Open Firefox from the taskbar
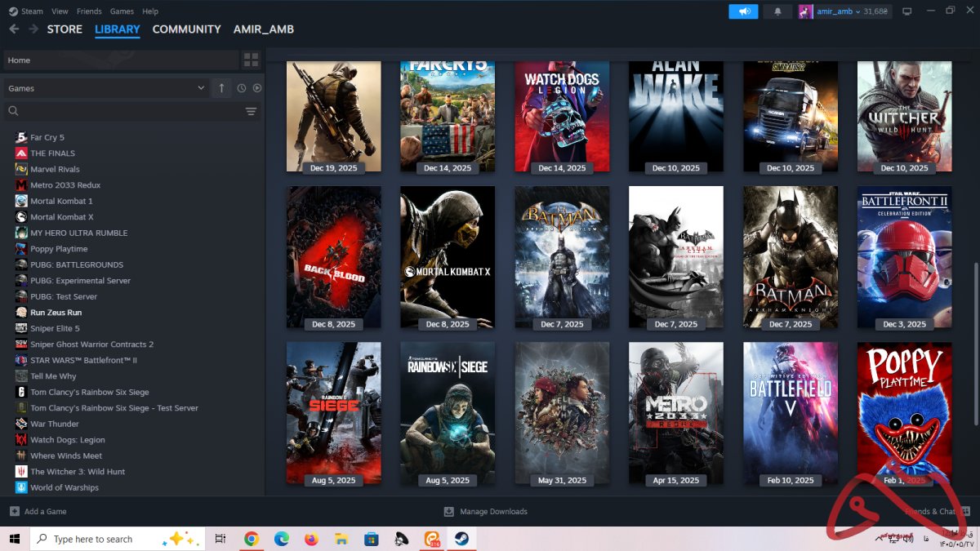This screenshot has width=980, height=551. pos(311,539)
